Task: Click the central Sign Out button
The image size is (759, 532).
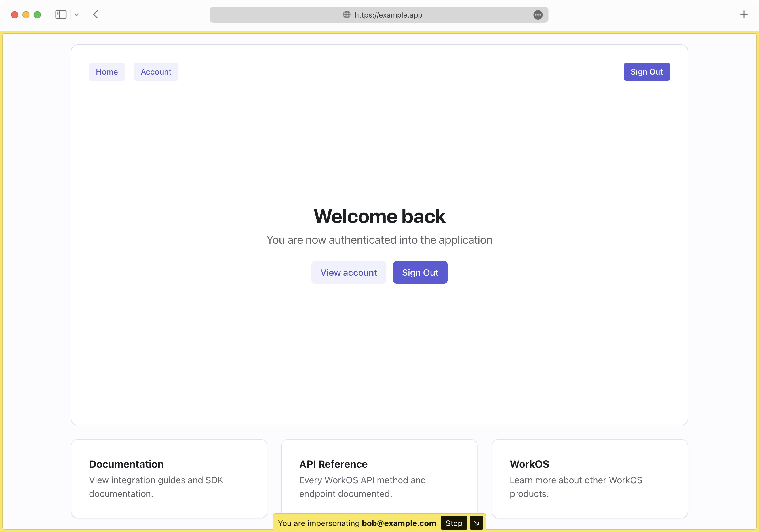Action: 420,272
